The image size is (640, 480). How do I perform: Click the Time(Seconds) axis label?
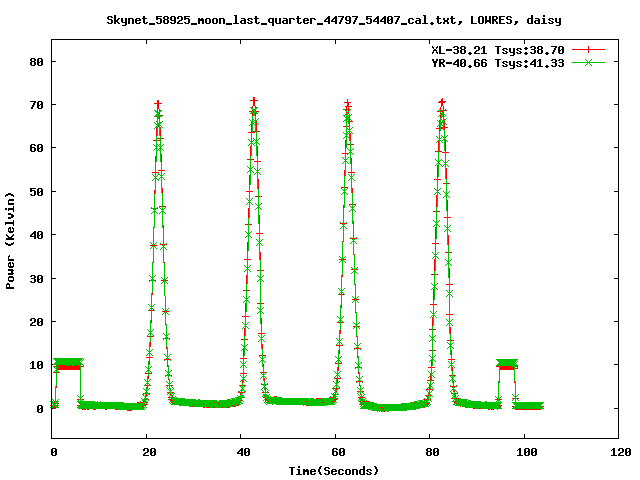[333, 471]
